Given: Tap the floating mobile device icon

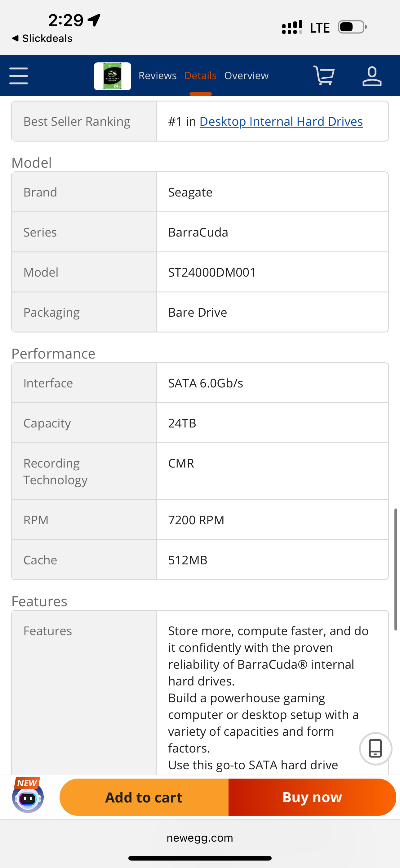Looking at the screenshot, I should pos(376,748).
